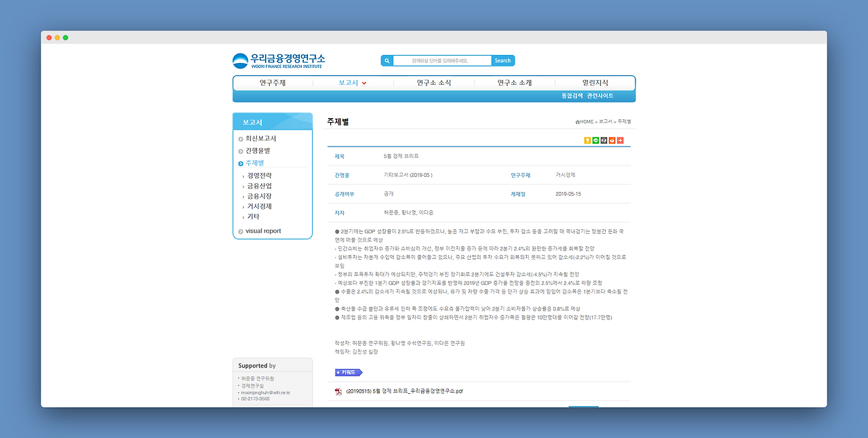Click the red arrow beside 보고서

(x=364, y=83)
